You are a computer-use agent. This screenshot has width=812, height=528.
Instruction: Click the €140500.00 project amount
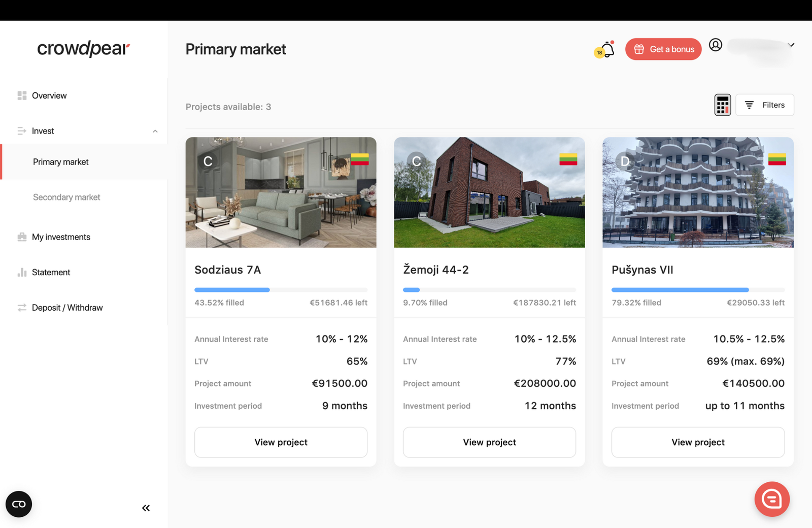pos(754,383)
